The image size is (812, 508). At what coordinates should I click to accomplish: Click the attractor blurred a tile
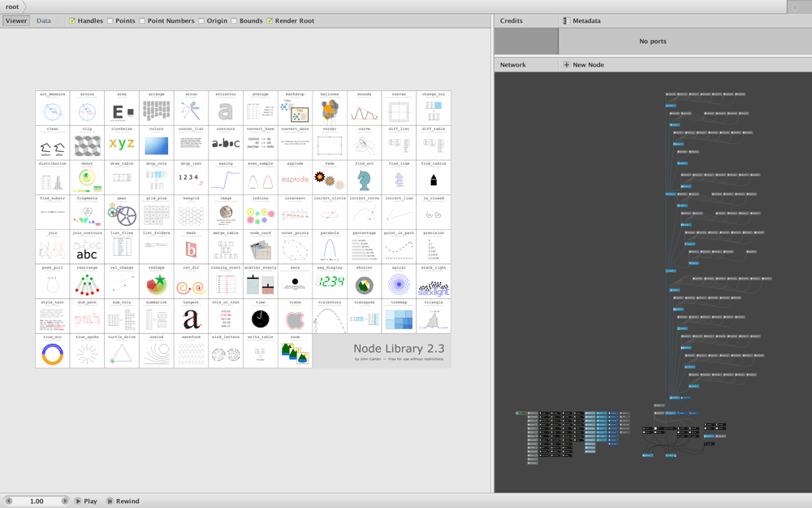click(x=226, y=108)
